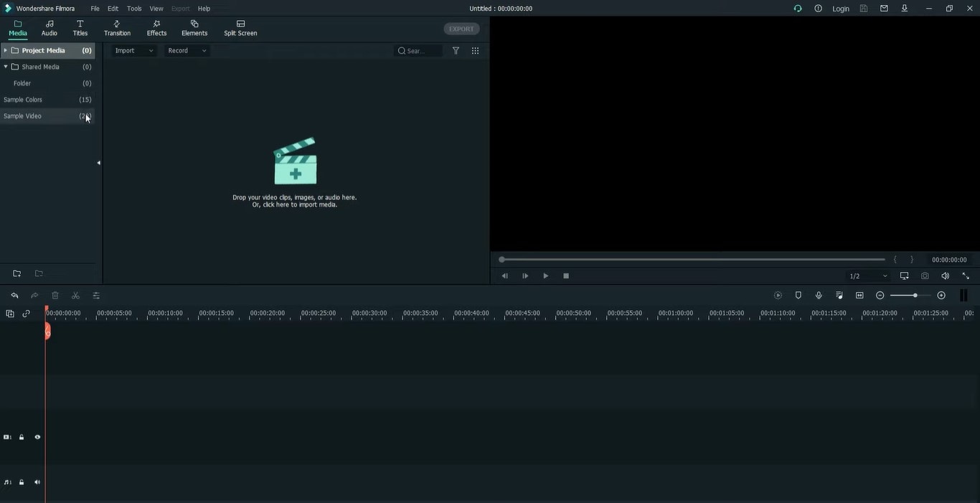Viewport: 980px width, 503px height.
Task: Open preview display settings monitor icon
Action: point(904,276)
